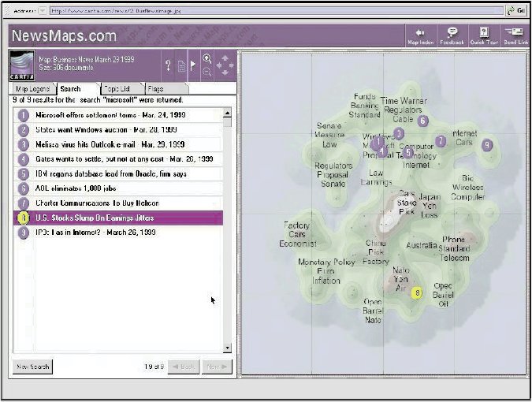
Task: Open the Map Index icon
Action: (421, 36)
